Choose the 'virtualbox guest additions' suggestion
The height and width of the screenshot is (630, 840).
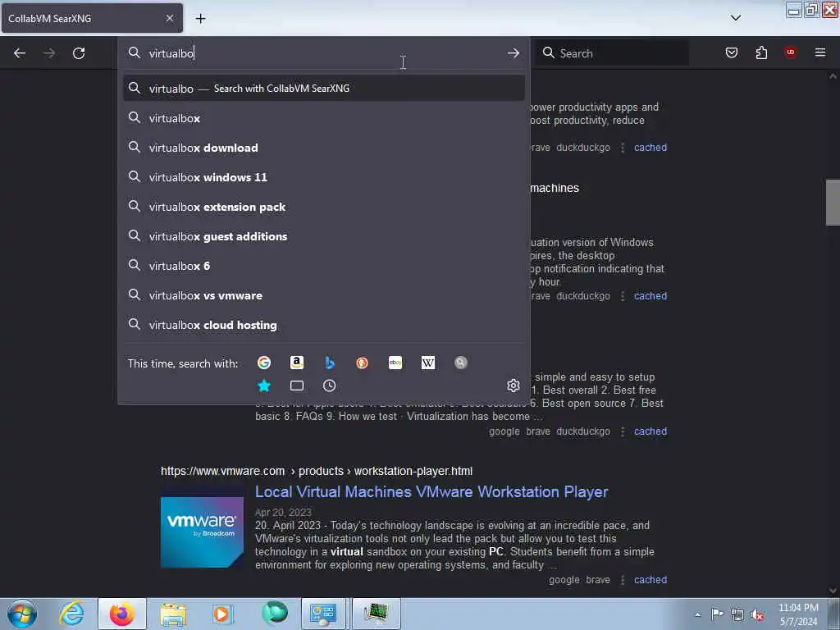click(323, 235)
